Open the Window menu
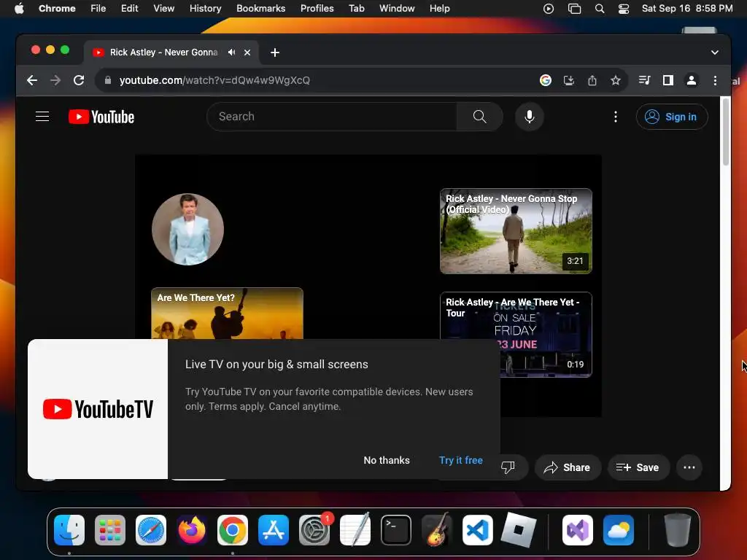Viewport: 747px width, 560px height. [397, 9]
